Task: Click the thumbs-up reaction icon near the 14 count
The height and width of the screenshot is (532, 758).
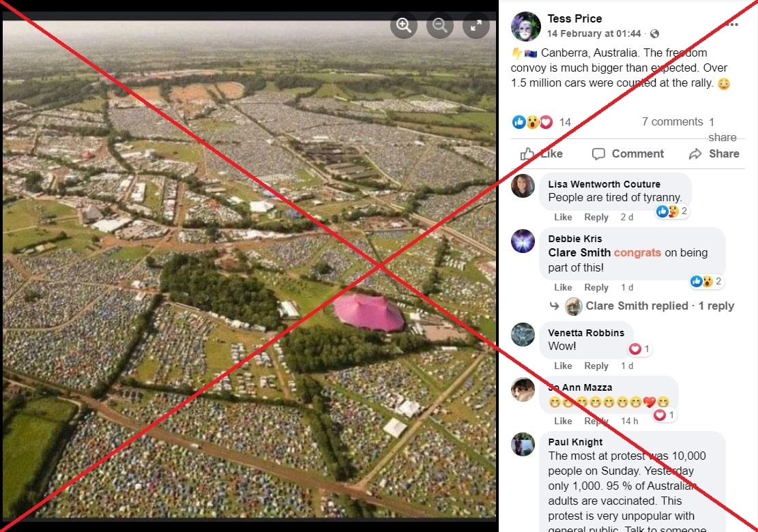Action: pyautogui.click(x=520, y=121)
